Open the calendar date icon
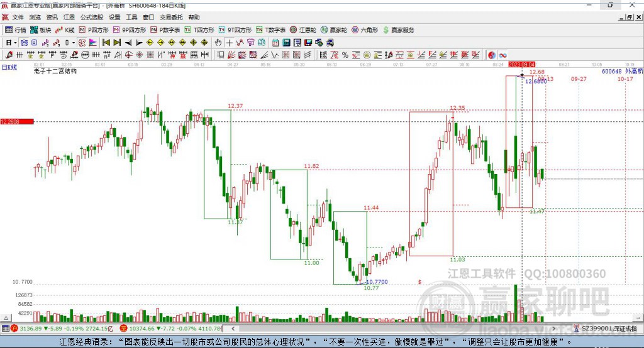The width and height of the screenshot is (644, 348). tap(275, 43)
